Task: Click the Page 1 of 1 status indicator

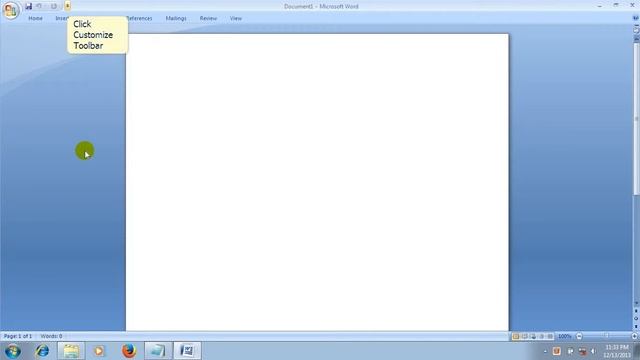Action: [x=18, y=336]
